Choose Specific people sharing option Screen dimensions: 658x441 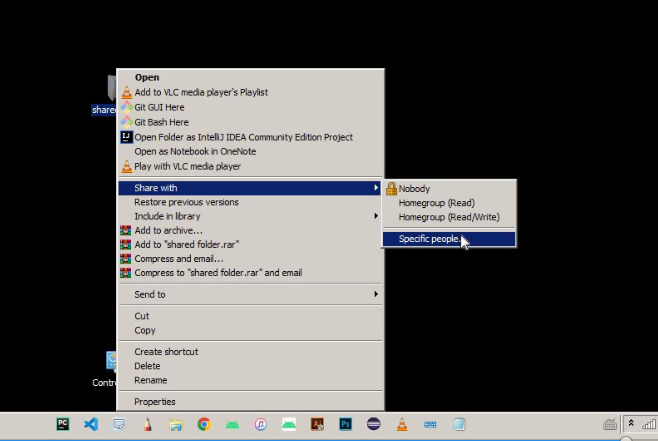coord(430,238)
